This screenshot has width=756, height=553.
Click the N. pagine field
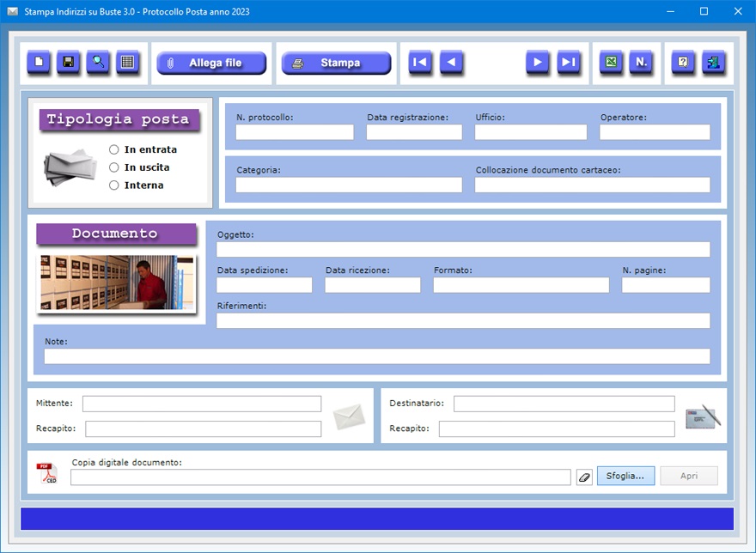[x=666, y=285]
